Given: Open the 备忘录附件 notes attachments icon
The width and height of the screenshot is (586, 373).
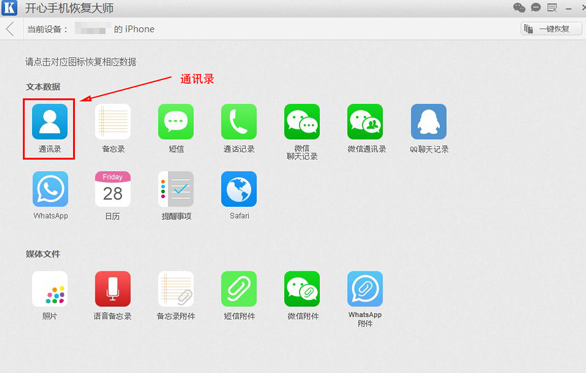Looking at the screenshot, I should point(176,289).
